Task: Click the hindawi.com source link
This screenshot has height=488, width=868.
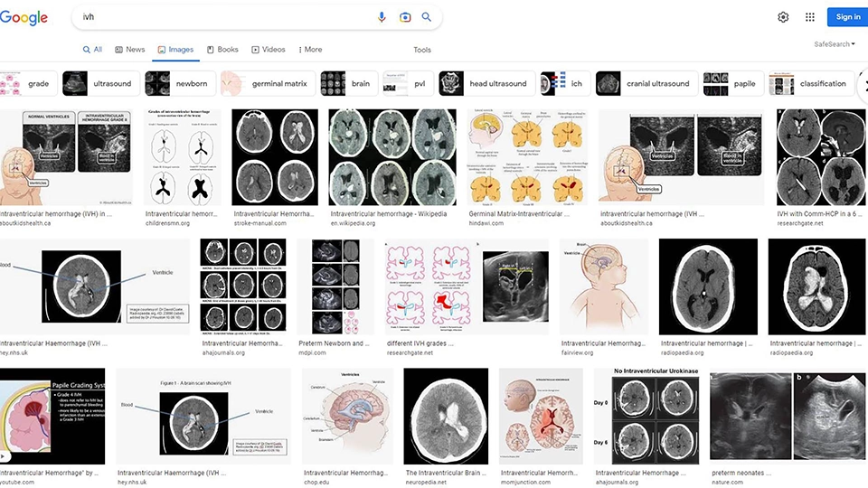Action: pos(486,223)
